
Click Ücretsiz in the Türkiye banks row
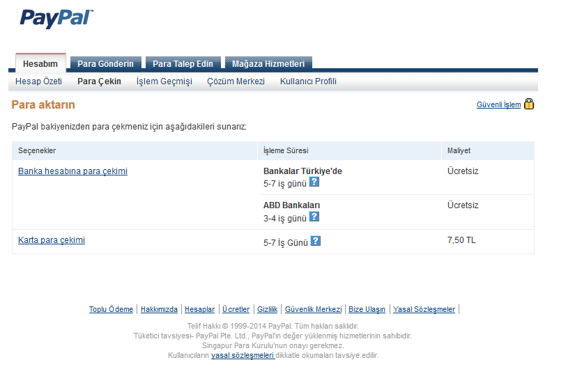[463, 171]
